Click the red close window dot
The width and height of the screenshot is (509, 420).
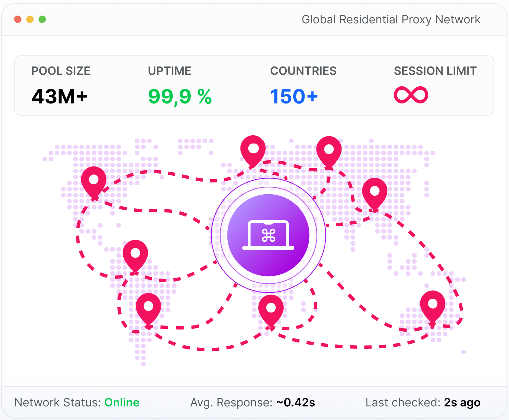18,19
